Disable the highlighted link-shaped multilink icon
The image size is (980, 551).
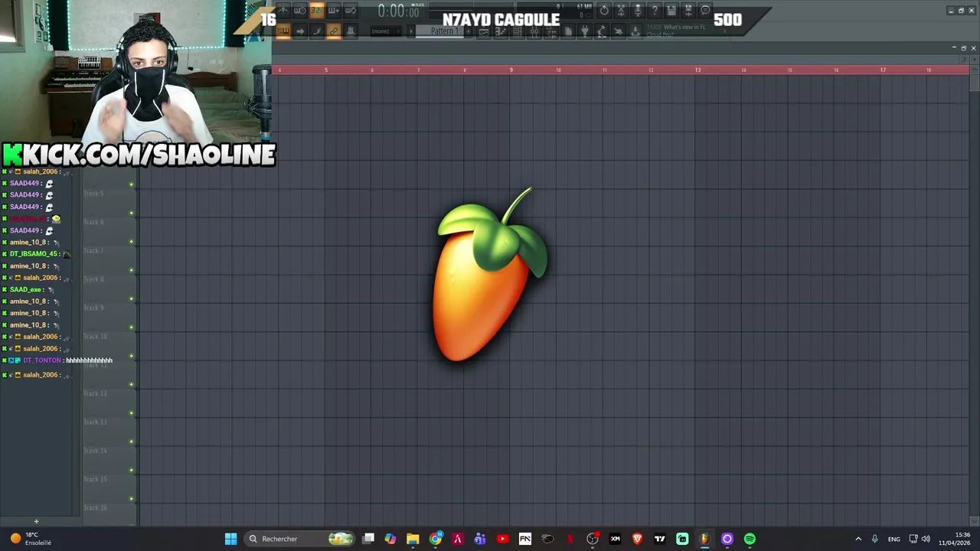(x=333, y=31)
